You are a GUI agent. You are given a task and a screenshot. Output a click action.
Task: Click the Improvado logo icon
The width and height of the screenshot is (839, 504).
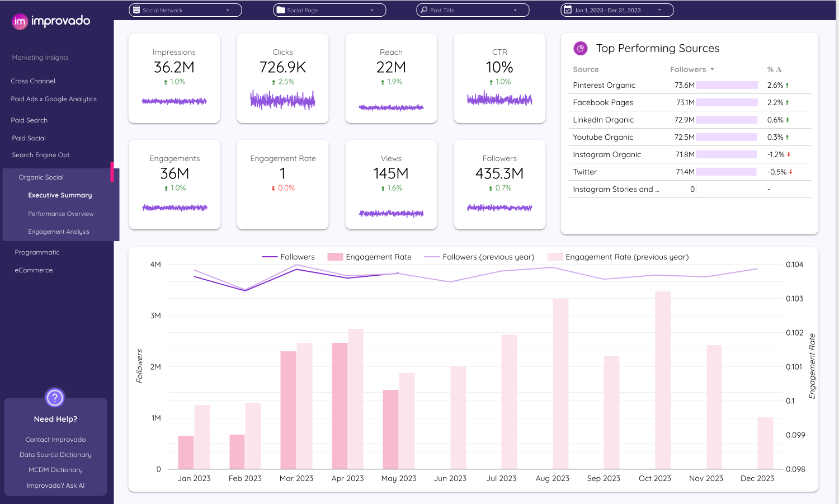coord(20,21)
